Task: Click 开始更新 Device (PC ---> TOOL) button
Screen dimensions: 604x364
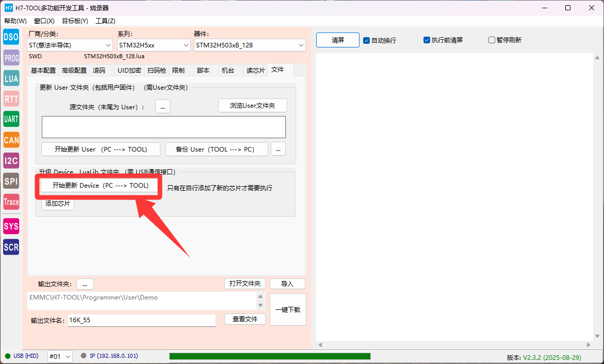Action: tap(100, 186)
